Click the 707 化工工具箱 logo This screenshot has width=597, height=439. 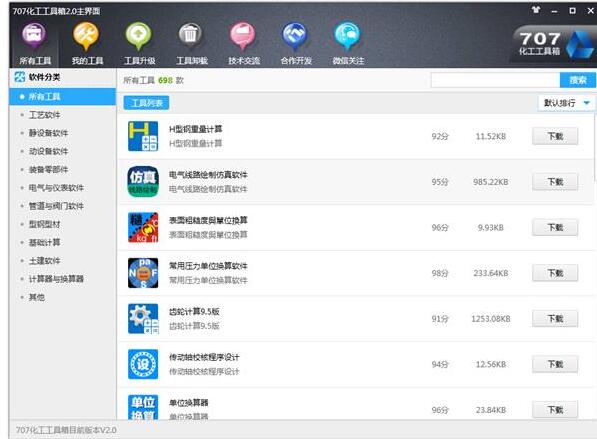[554, 44]
